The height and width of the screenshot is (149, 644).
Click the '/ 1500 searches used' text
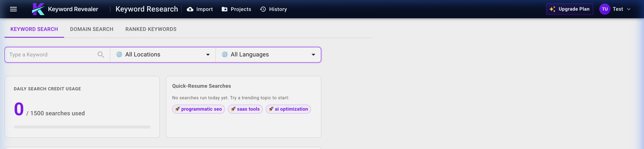(x=56, y=113)
